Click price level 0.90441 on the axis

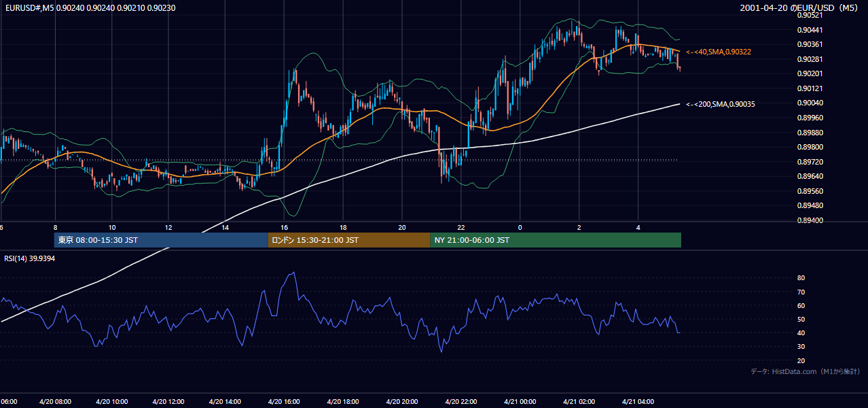click(809, 30)
